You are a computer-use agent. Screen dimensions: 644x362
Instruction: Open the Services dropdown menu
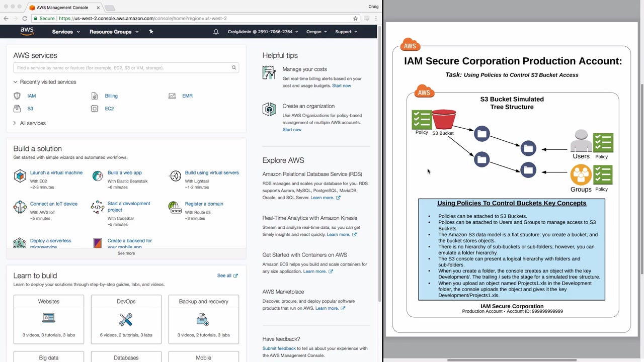click(66, 32)
